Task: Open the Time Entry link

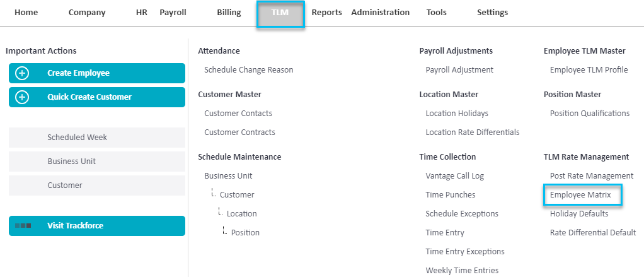Action: [x=445, y=233]
